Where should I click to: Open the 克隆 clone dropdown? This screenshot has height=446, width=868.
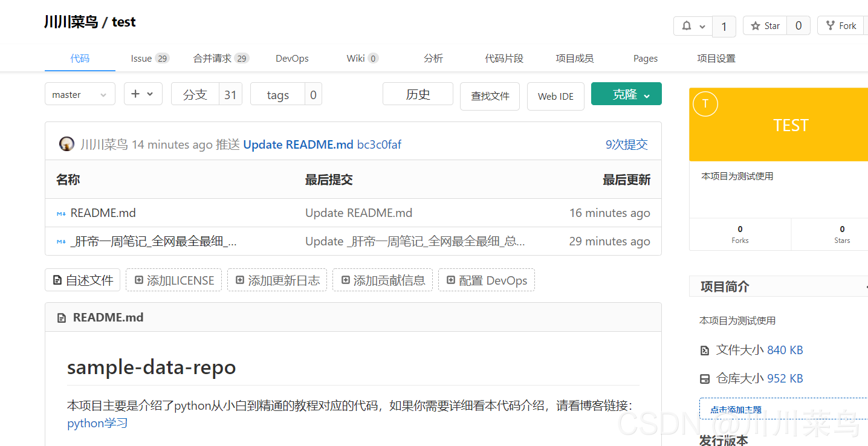626,94
